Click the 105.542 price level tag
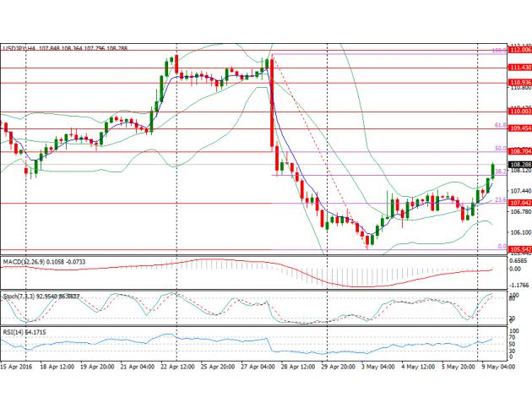The height and width of the screenshot is (414, 532). click(x=518, y=249)
